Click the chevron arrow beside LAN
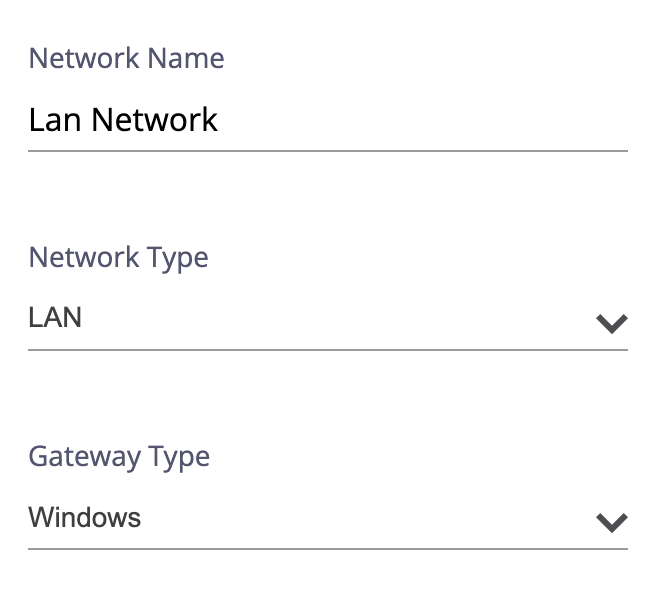Image resolution: width=660 pixels, height=608 pixels. coord(611,323)
